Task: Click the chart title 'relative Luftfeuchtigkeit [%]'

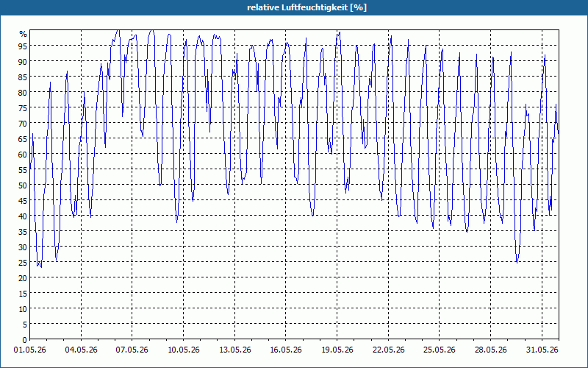Action: 306,7
